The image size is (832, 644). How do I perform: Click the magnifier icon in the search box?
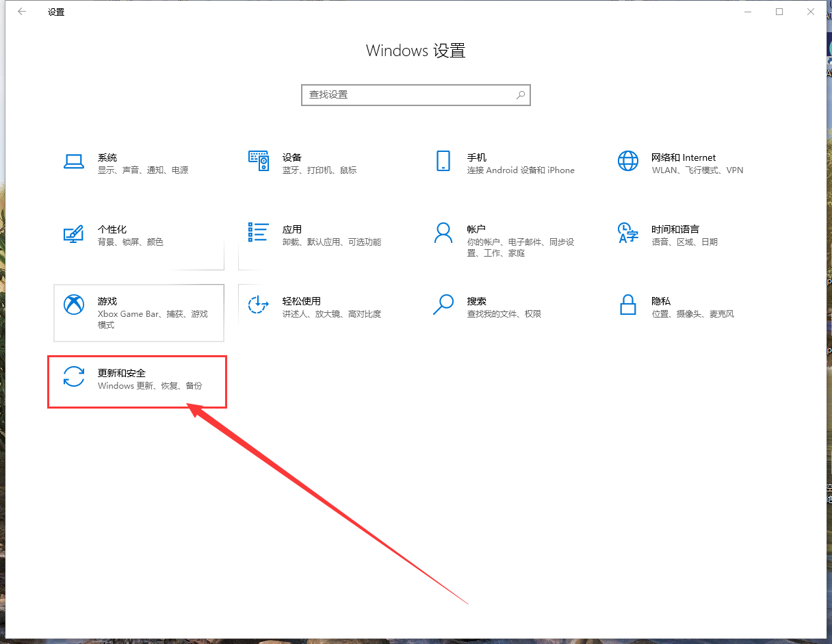pos(521,94)
